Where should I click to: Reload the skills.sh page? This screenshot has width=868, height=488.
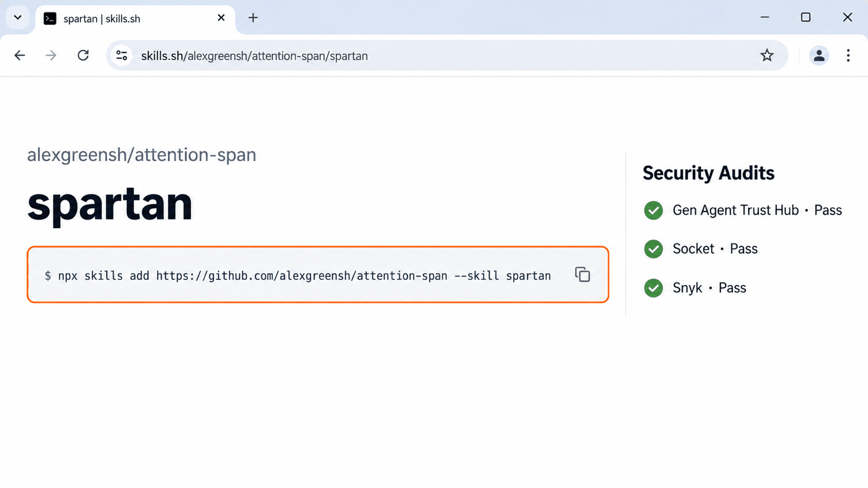tap(83, 55)
